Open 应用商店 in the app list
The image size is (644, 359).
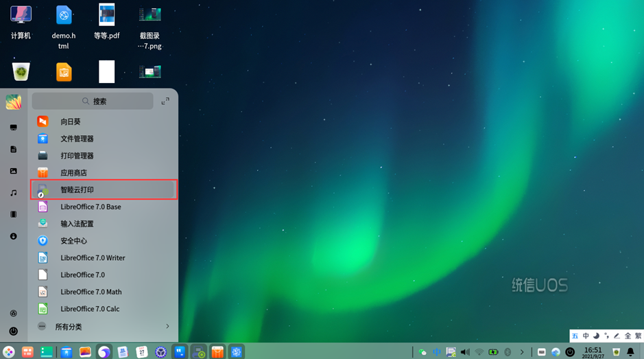pos(104,173)
